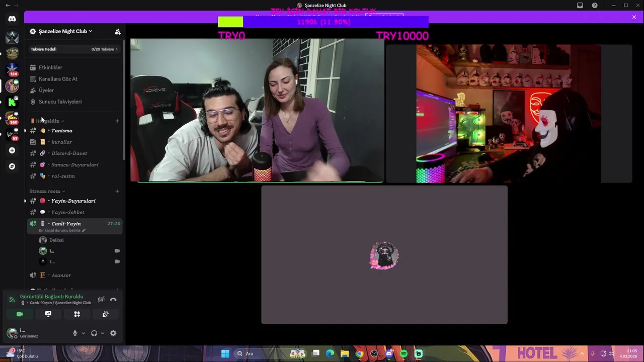The height and width of the screenshot is (362, 644).
Task: Click the Windows Start button
Action: [x=225, y=353]
